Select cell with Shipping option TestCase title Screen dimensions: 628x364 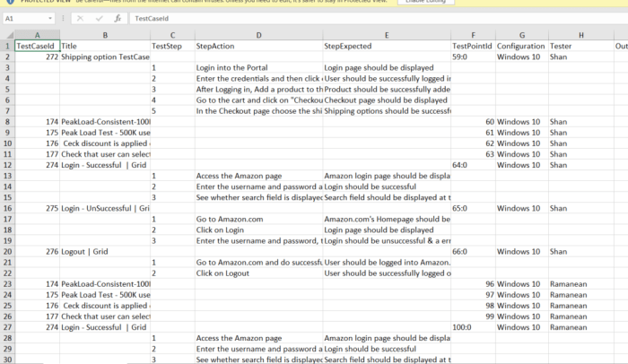(105, 56)
